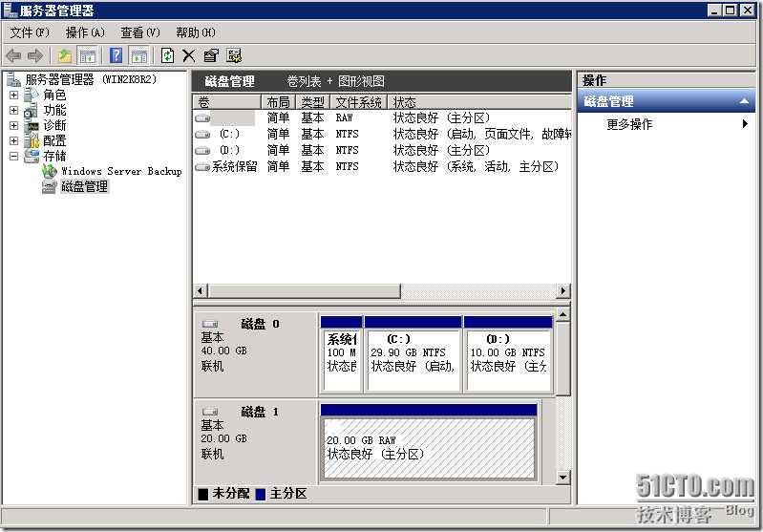763x532 pixels.
Task: Maximize the Server Manager window
Action: point(730,11)
